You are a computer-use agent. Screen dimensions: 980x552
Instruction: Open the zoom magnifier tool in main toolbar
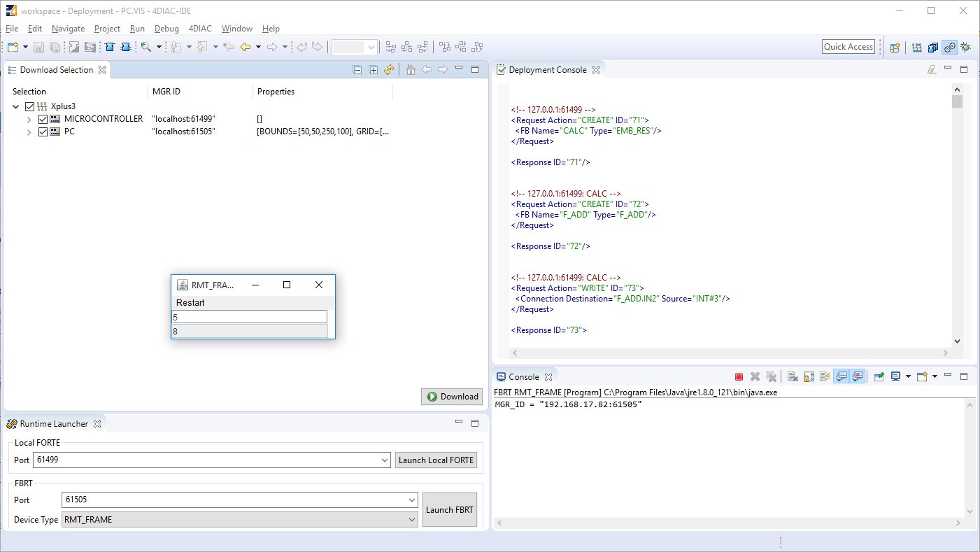click(x=145, y=47)
